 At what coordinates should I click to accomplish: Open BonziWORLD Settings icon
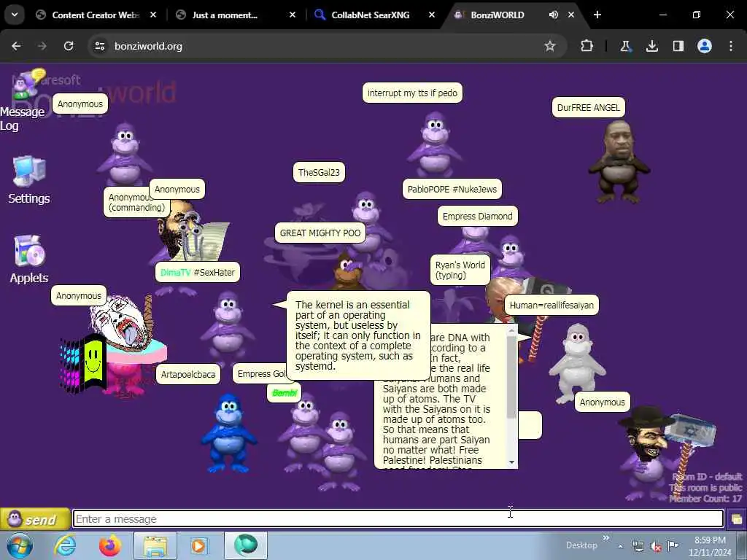pos(29,181)
